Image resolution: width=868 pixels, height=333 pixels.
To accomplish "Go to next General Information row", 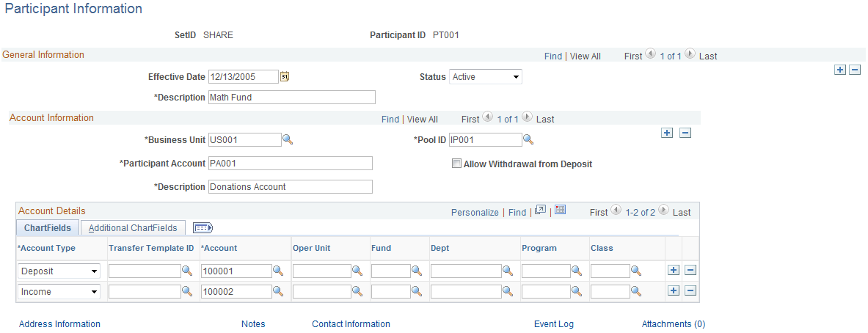I will (x=690, y=54).
